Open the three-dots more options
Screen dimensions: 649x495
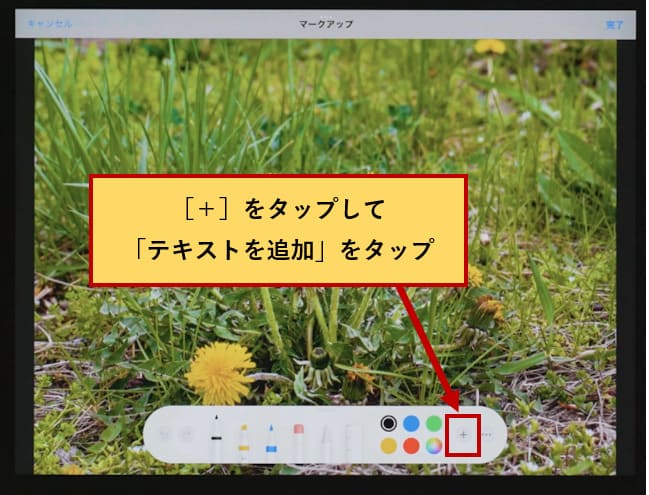[487, 435]
